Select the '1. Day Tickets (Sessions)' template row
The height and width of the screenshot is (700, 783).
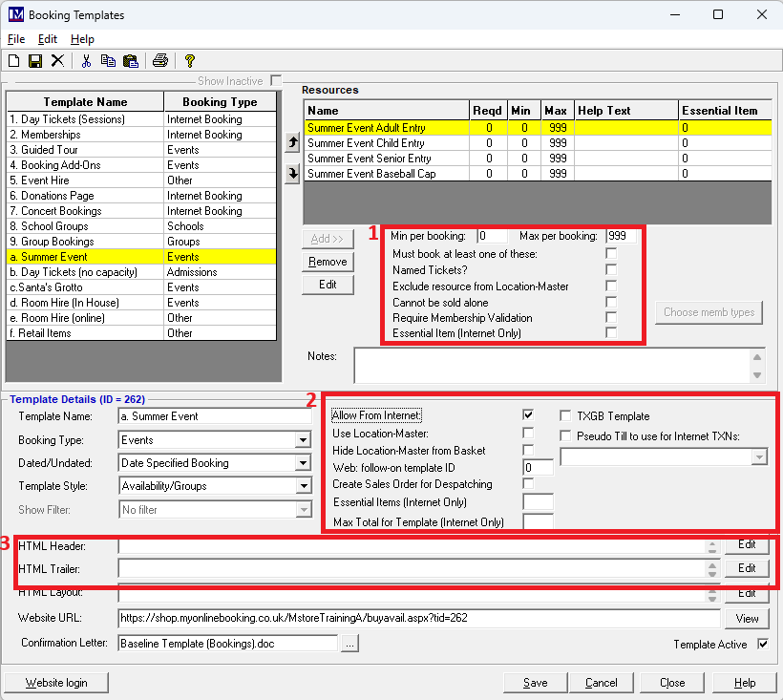click(x=142, y=118)
